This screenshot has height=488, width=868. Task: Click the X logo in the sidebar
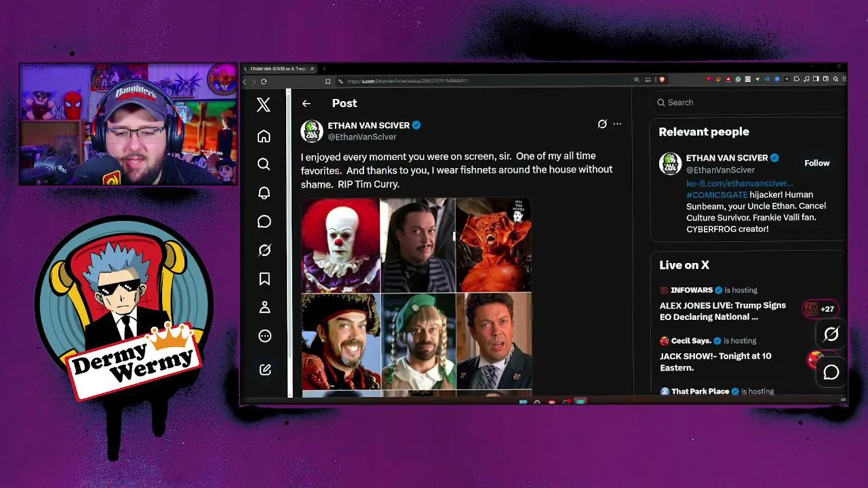pyautogui.click(x=264, y=104)
